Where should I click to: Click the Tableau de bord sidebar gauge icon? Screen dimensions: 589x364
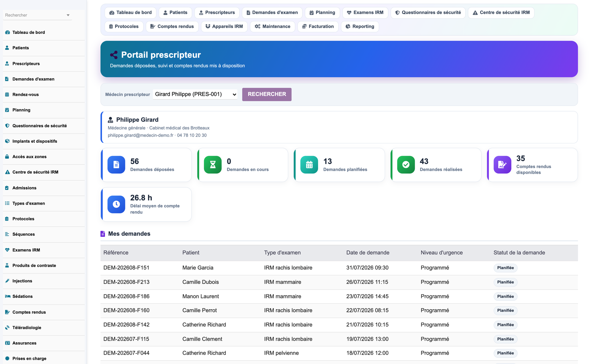pyautogui.click(x=7, y=32)
